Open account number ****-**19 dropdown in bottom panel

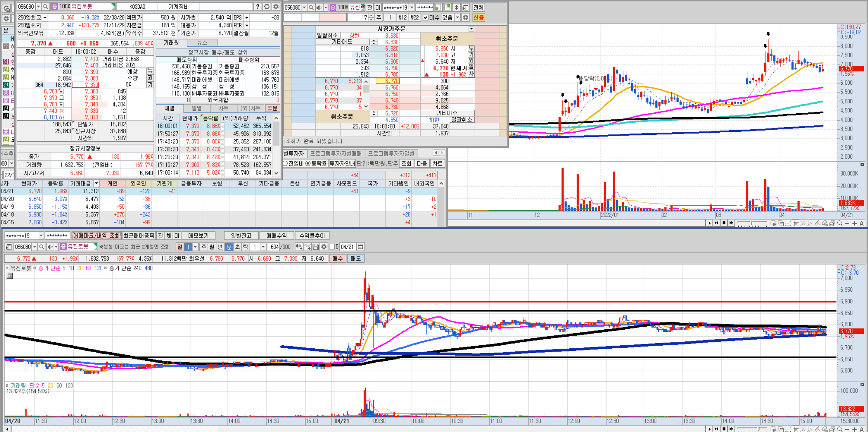41,236
